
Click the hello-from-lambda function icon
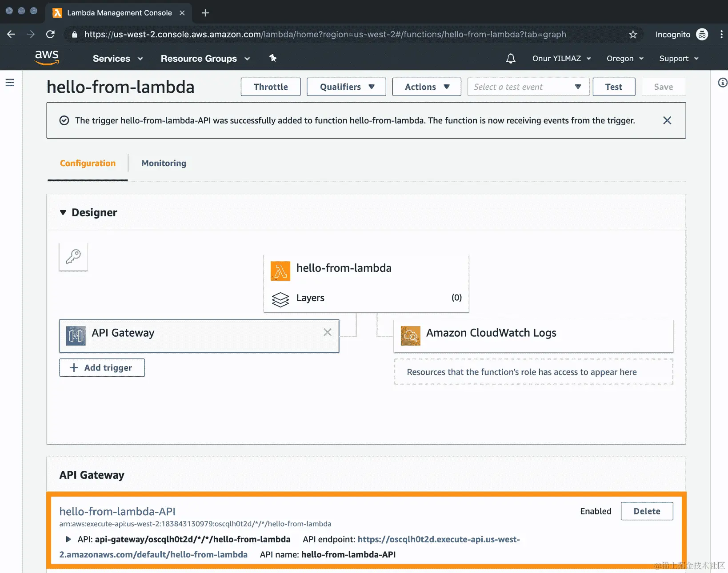pyautogui.click(x=280, y=271)
